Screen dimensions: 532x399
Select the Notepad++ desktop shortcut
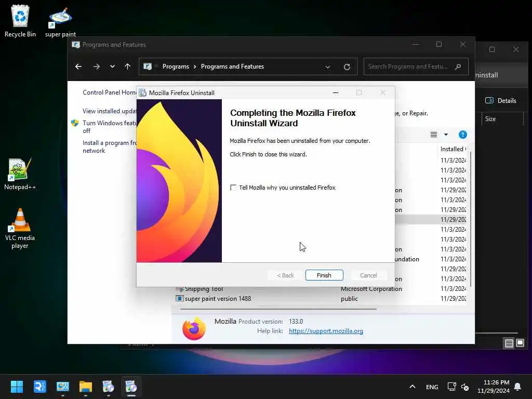(20, 174)
